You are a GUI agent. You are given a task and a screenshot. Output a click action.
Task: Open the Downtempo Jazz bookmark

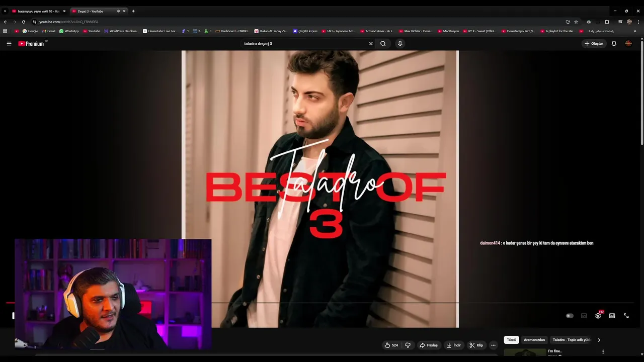tap(518, 31)
